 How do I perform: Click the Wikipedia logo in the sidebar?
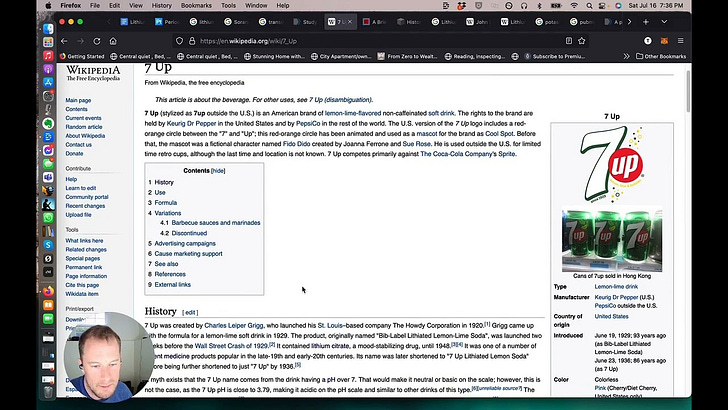[93, 73]
